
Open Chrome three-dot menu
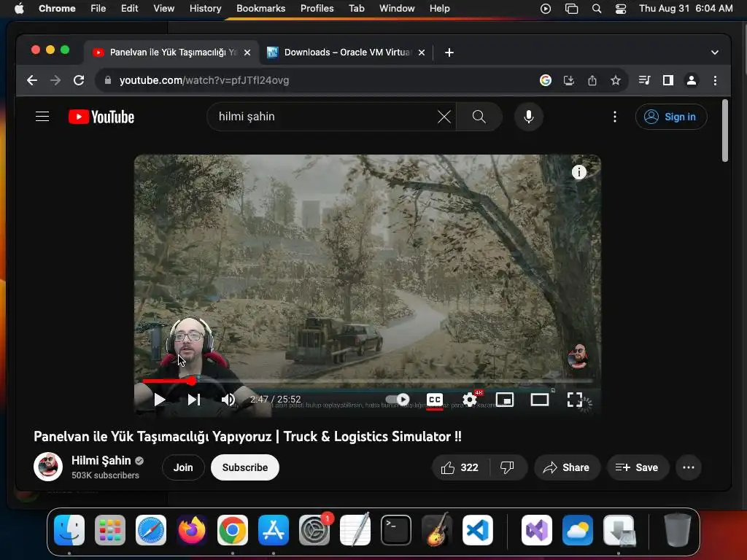[x=715, y=80]
